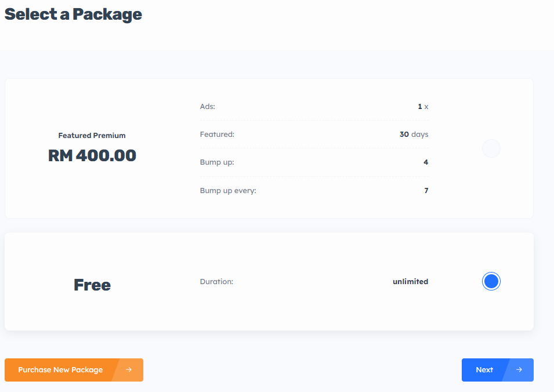Click the Ads count value 1 x
554x392 pixels.
(x=423, y=107)
